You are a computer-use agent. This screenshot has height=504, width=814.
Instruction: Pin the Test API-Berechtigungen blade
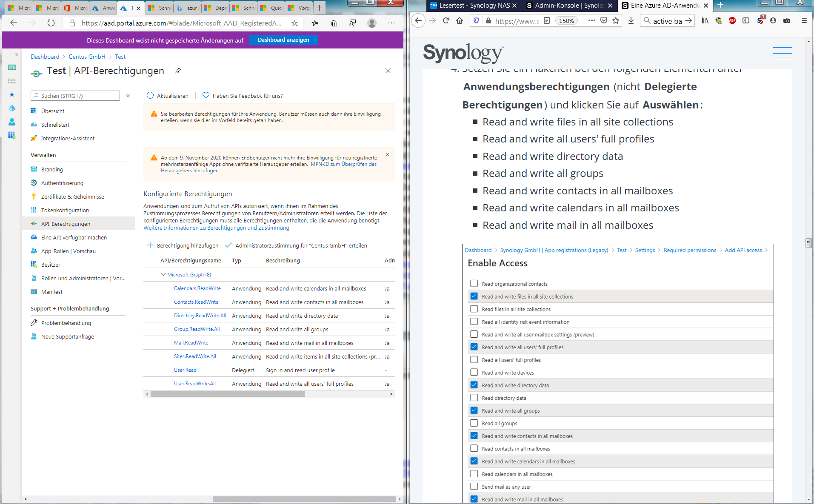pos(178,71)
